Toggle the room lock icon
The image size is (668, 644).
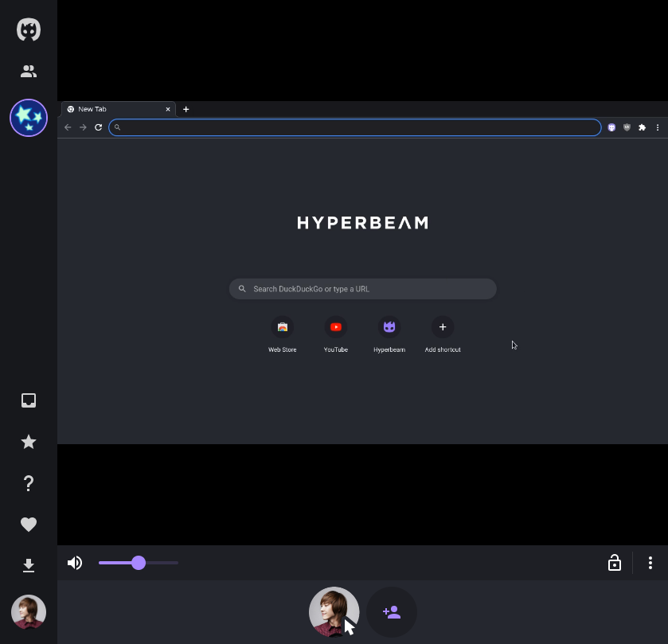pos(615,563)
